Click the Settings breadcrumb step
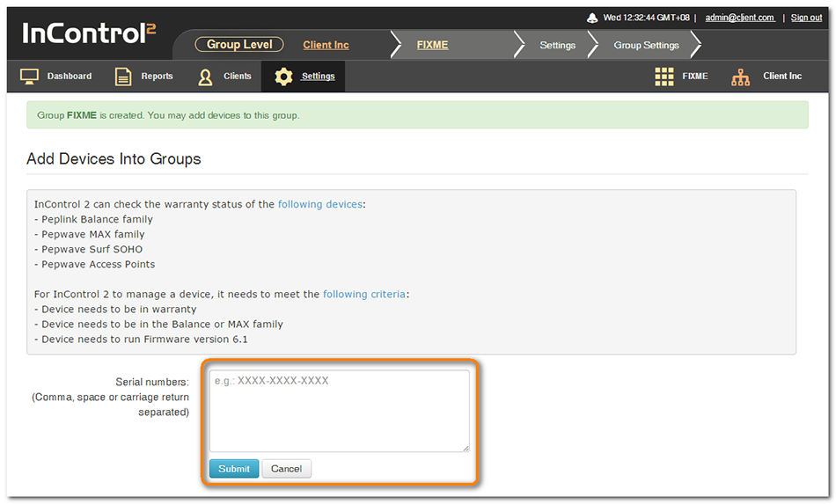Viewport: 836px width, 504px height. pyautogui.click(x=557, y=45)
